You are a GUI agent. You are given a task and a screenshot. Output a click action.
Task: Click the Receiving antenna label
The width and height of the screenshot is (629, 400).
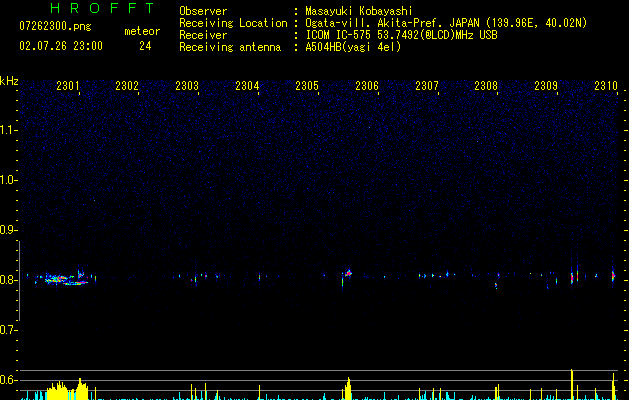pos(230,47)
